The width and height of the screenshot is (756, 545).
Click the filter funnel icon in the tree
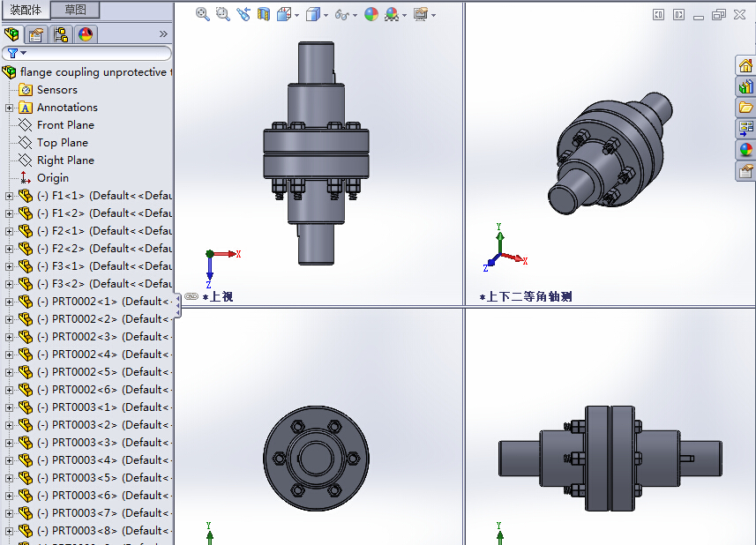coord(12,53)
